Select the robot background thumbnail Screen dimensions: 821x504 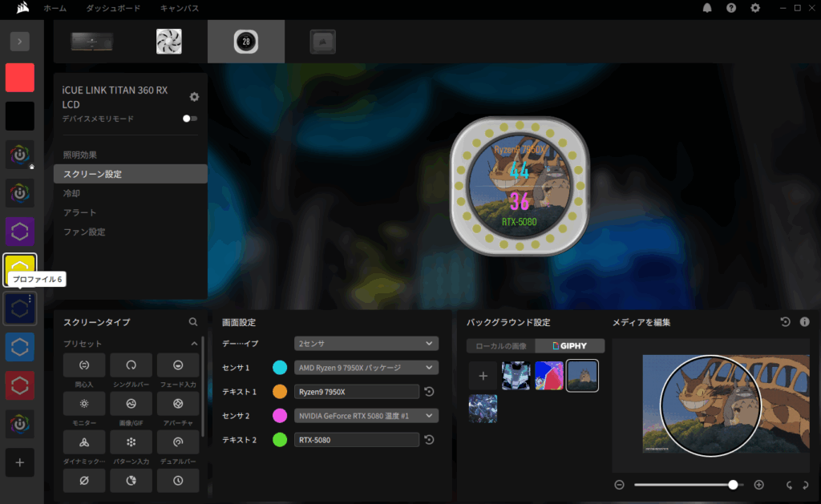pos(516,375)
